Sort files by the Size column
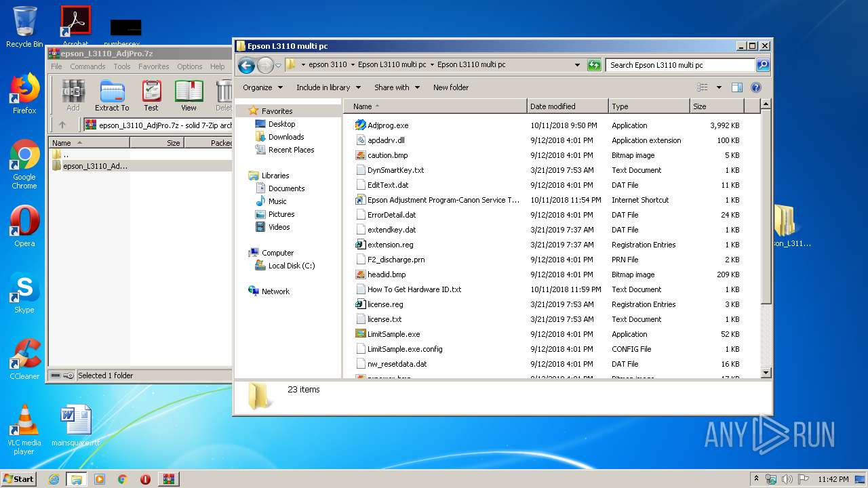Screen dimensions: 868x488 coord(717,106)
